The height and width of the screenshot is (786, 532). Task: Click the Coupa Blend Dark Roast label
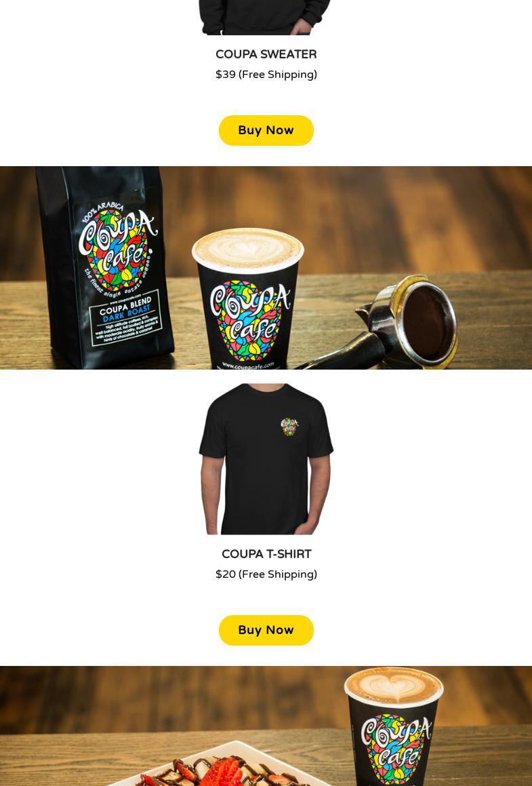[126, 317]
